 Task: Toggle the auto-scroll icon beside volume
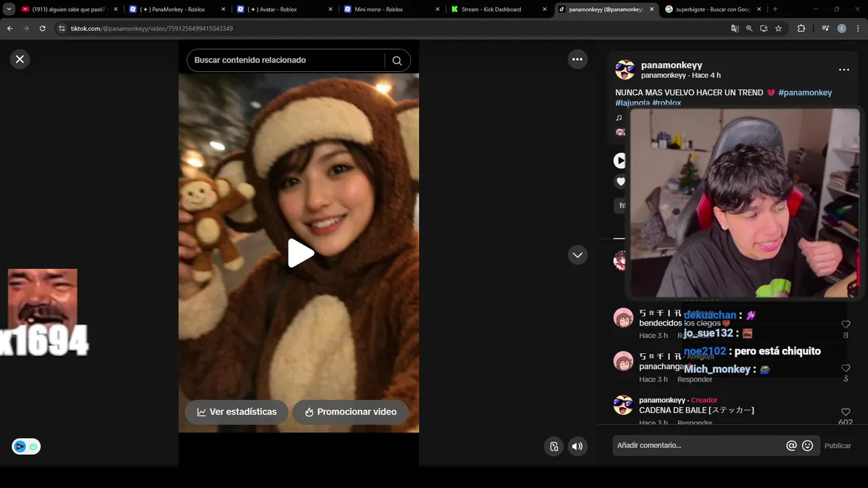[x=554, y=446]
